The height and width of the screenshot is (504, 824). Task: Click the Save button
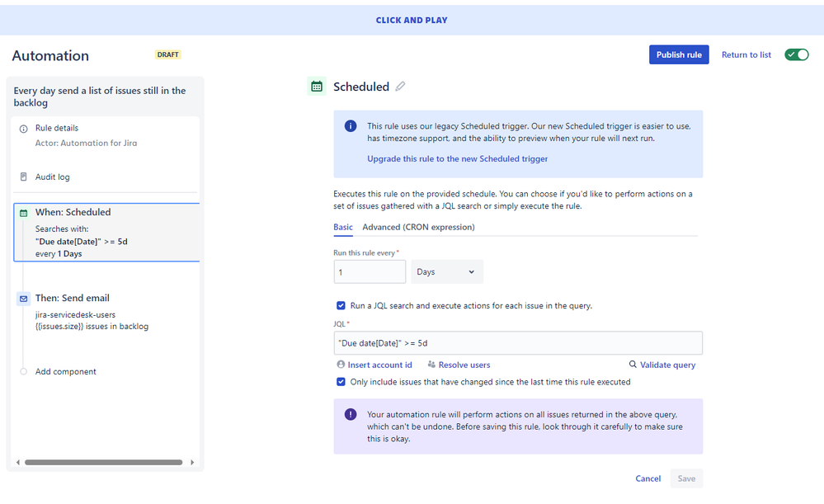point(686,478)
